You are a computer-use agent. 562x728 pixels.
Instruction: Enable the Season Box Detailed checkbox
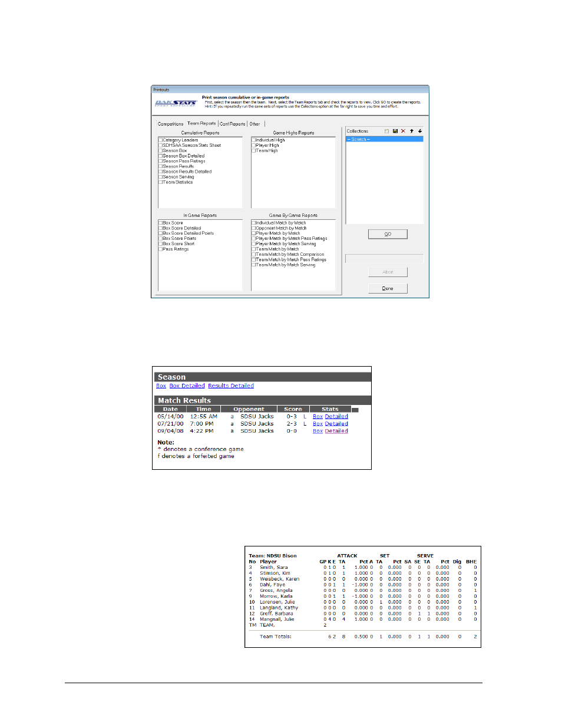161,156
